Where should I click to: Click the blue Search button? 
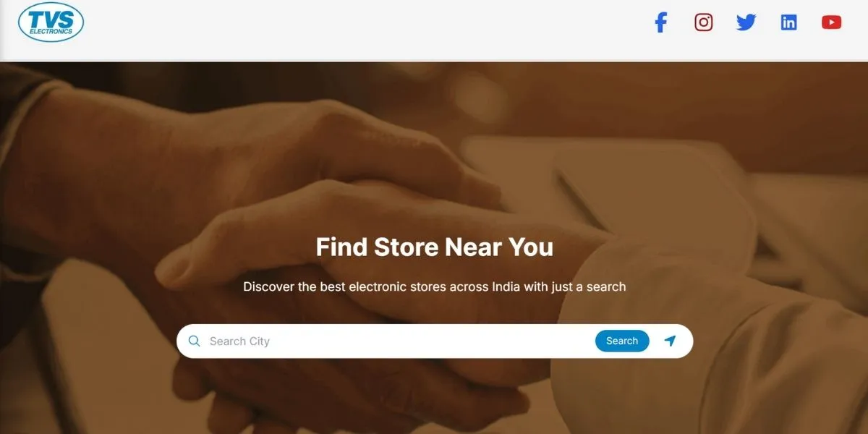tap(622, 341)
